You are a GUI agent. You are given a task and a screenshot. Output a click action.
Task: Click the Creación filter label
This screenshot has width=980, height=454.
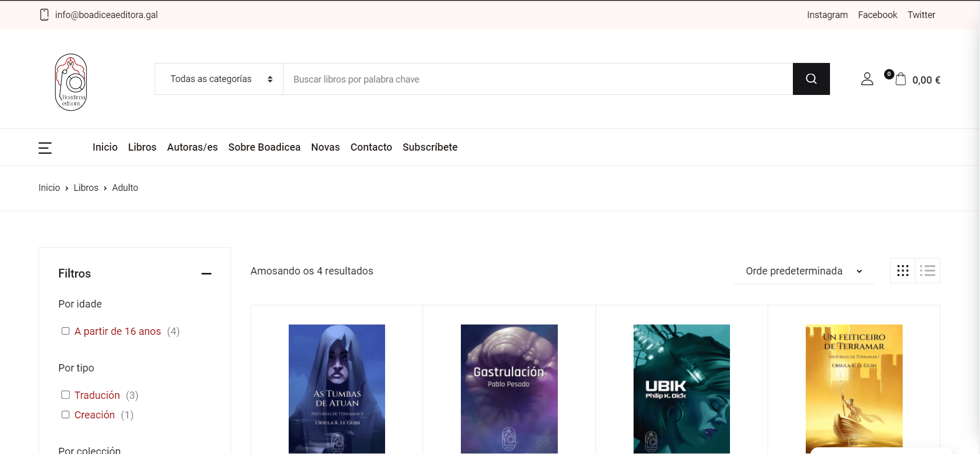[x=94, y=415]
